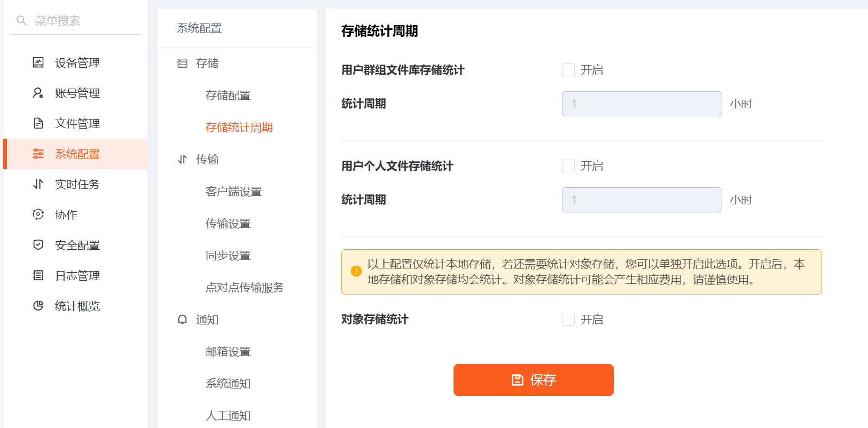Collapse the 传输 section in settings tree

(x=207, y=160)
